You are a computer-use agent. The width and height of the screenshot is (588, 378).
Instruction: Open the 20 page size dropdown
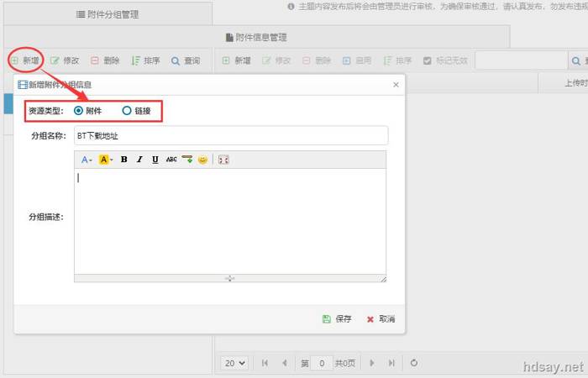pos(235,363)
